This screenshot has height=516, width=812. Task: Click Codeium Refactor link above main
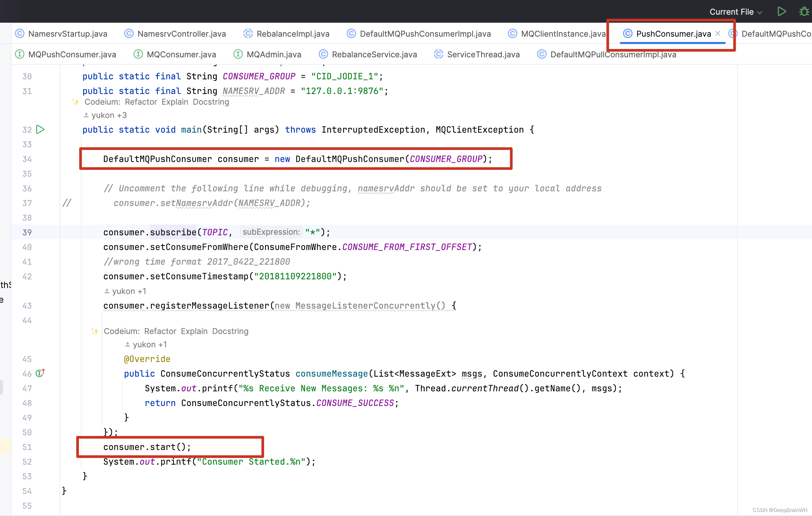141,102
